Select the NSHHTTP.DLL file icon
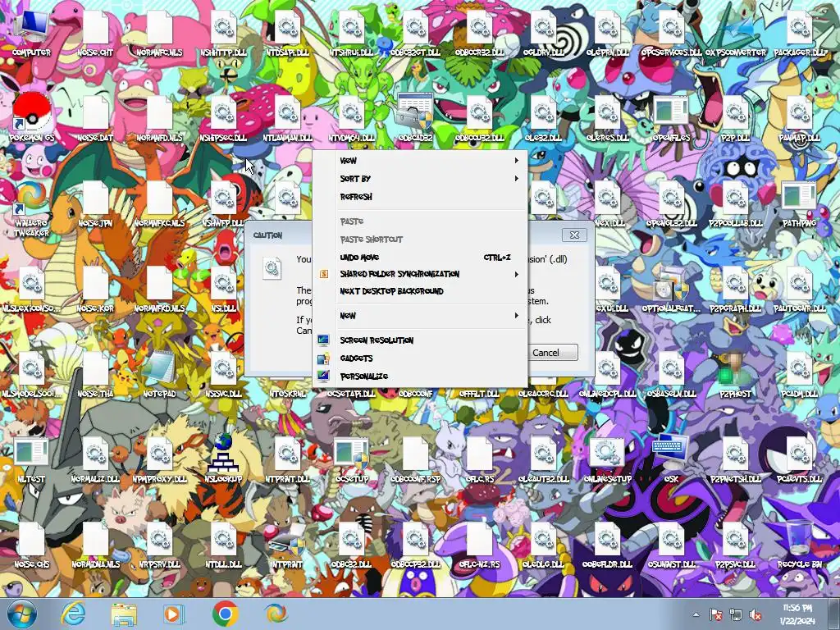This screenshot has width=840, height=630. (223, 33)
